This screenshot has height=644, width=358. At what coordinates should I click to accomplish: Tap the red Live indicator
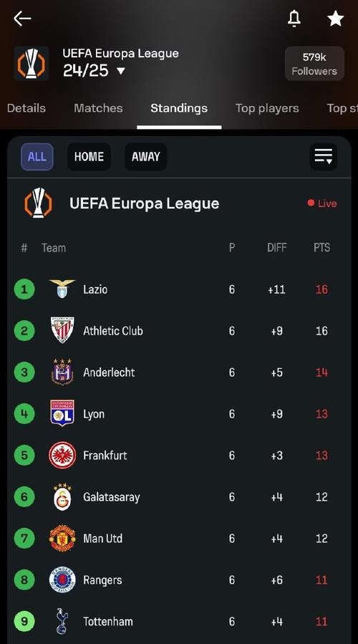[x=322, y=203]
